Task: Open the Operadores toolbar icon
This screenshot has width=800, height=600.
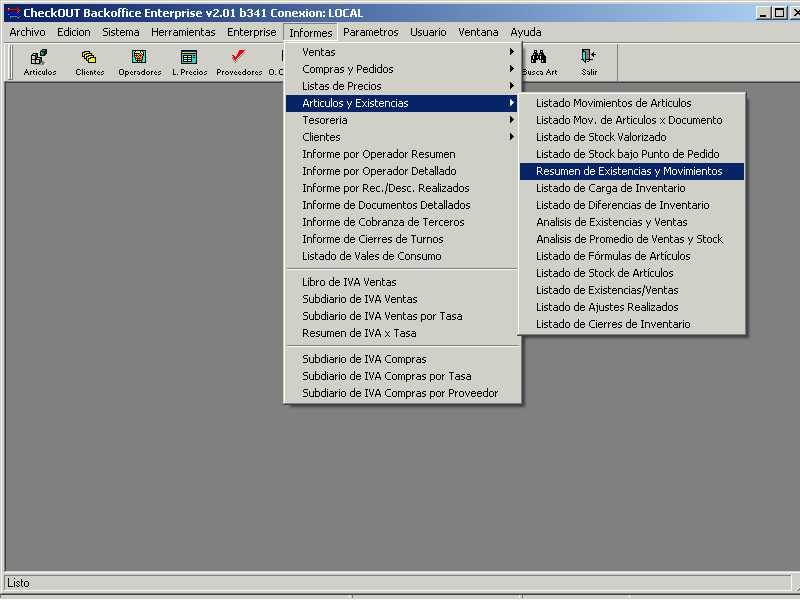Action: pos(139,62)
